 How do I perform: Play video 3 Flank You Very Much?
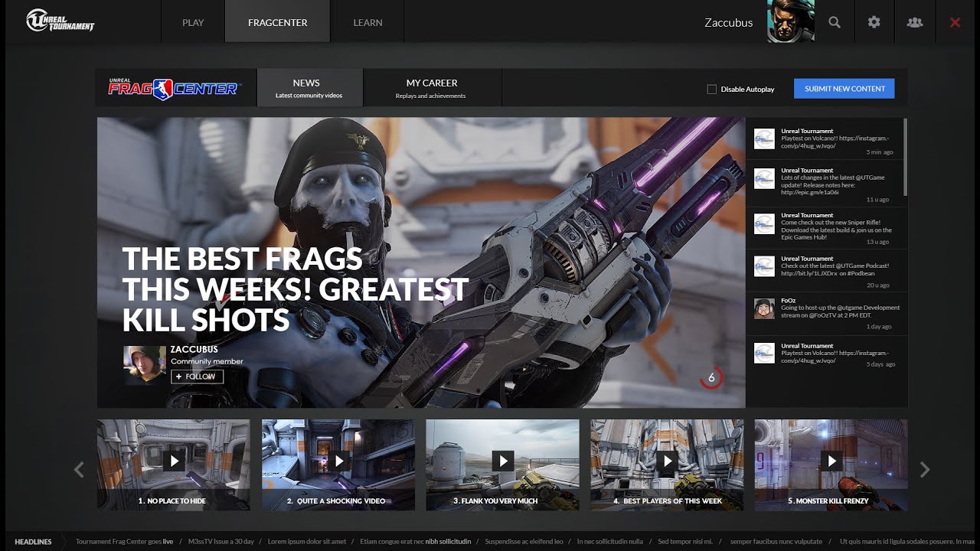(x=502, y=461)
